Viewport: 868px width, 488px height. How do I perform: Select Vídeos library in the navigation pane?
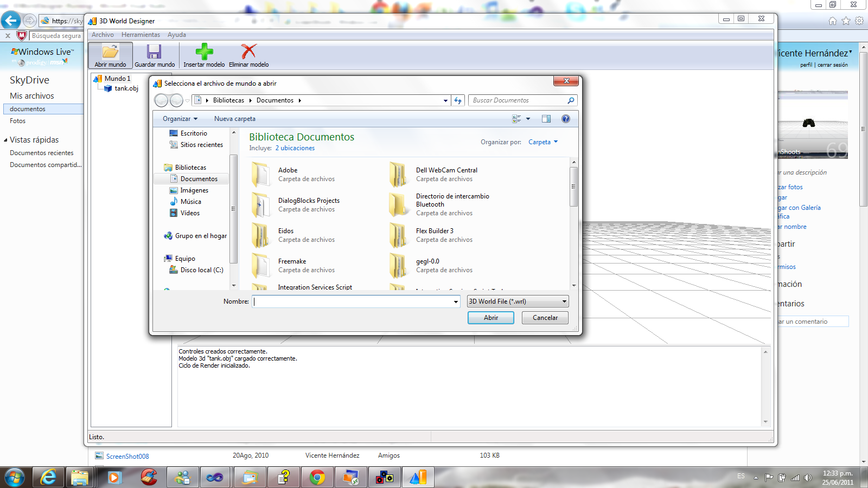(190, 213)
